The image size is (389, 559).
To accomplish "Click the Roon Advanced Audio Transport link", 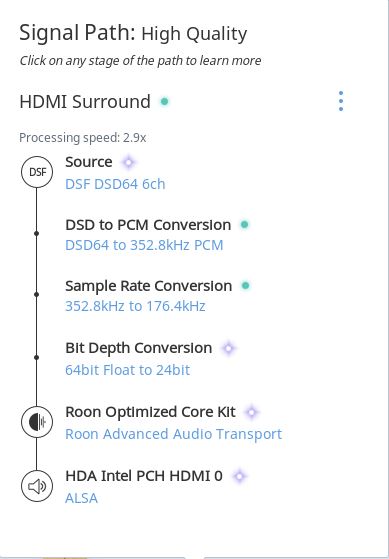I will 173,434.
